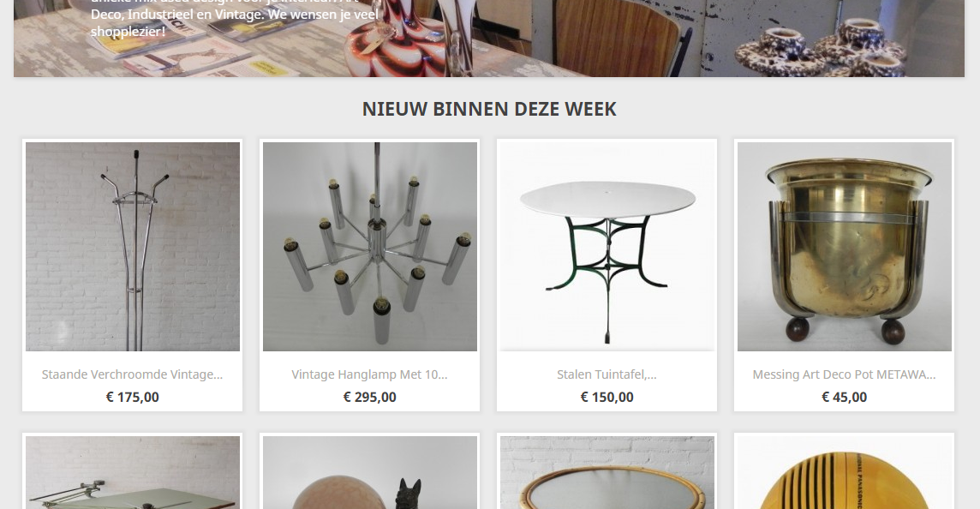The height and width of the screenshot is (509, 980).
Task: Click the € 150,00 price label
Action: point(607,397)
